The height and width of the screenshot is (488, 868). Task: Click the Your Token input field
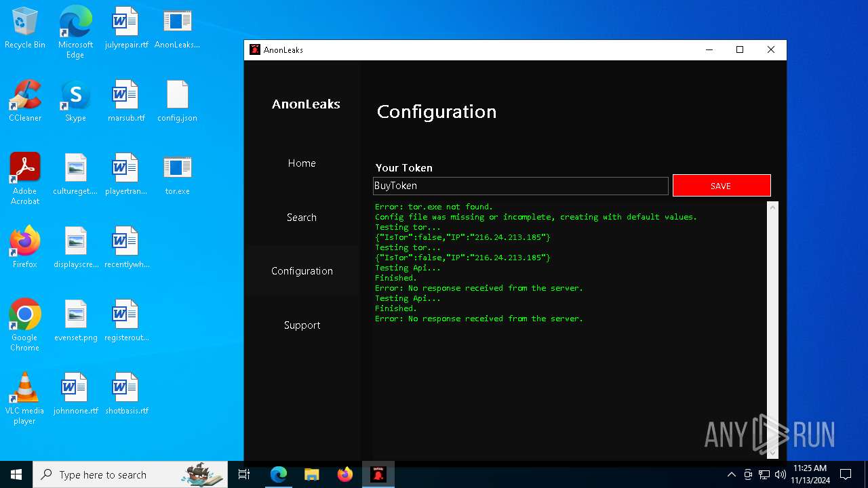click(521, 186)
